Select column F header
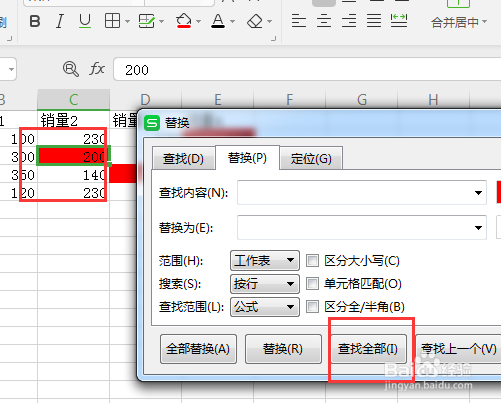 (290, 99)
